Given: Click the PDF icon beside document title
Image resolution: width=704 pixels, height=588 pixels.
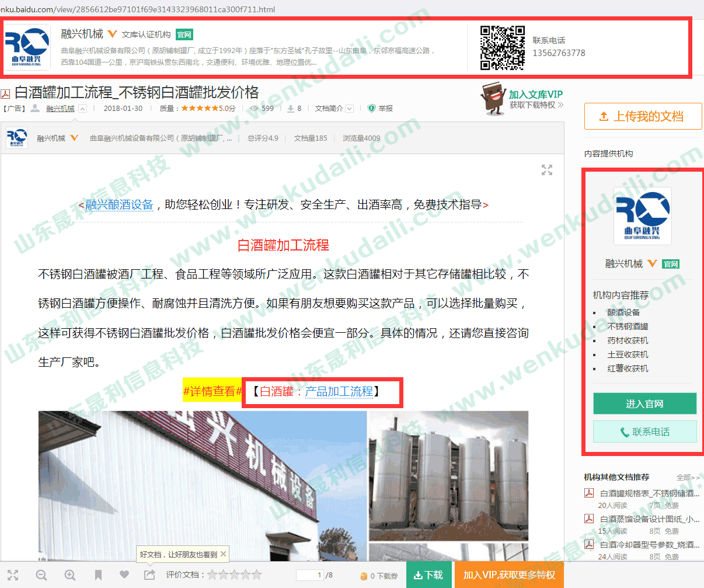Looking at the screenshot, I should [x=5, y=94].
